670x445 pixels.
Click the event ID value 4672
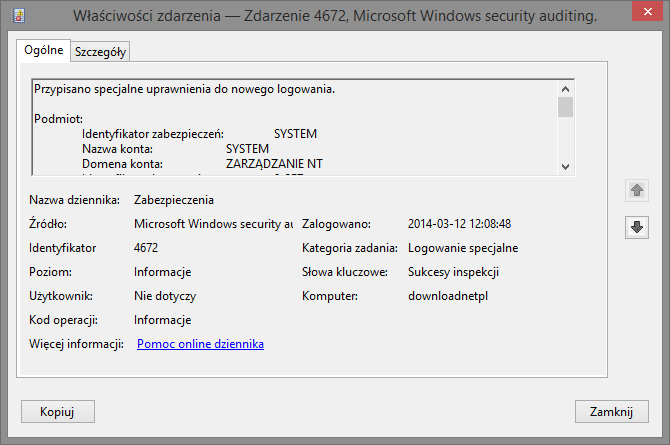(146, 248)
